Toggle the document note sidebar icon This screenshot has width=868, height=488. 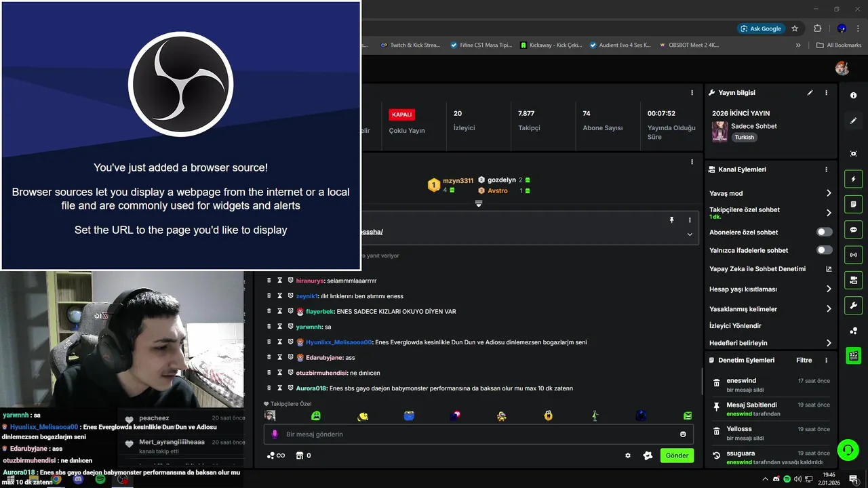[x=853, y=204]
